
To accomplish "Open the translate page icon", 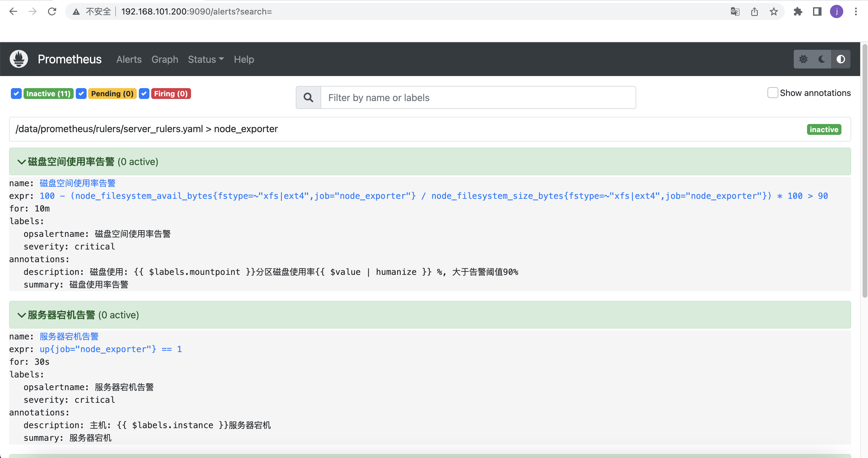I will [x=735, y=12].
